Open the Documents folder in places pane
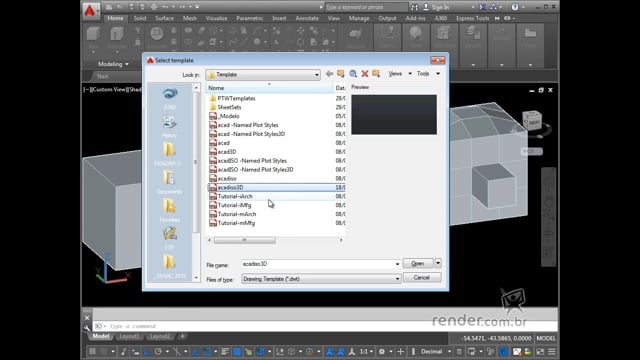Screen dimensions: 640x360 coord(170,182)
